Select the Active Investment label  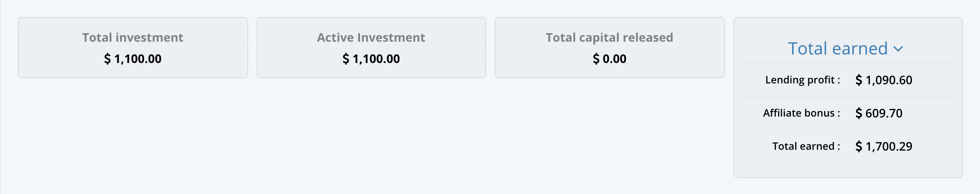point(371,37)
